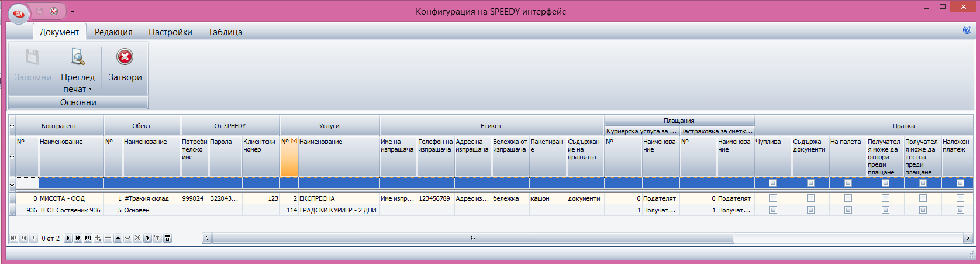Sort by the Клиентски номер column header

tap(261, 156)
